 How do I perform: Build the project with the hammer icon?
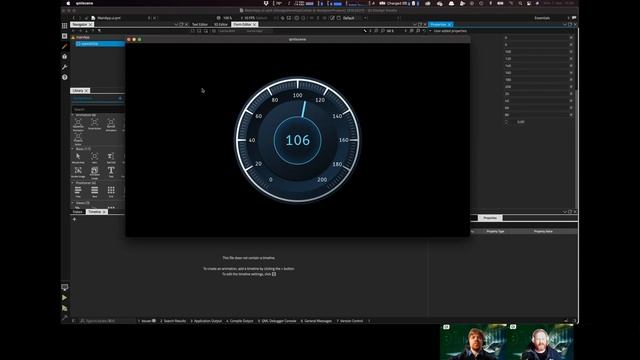click(x=64, y=317)
